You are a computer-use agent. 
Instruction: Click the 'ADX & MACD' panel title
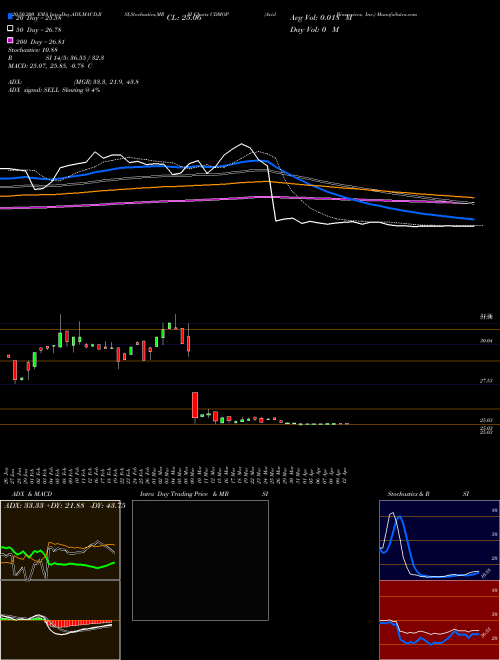[32, 494]
